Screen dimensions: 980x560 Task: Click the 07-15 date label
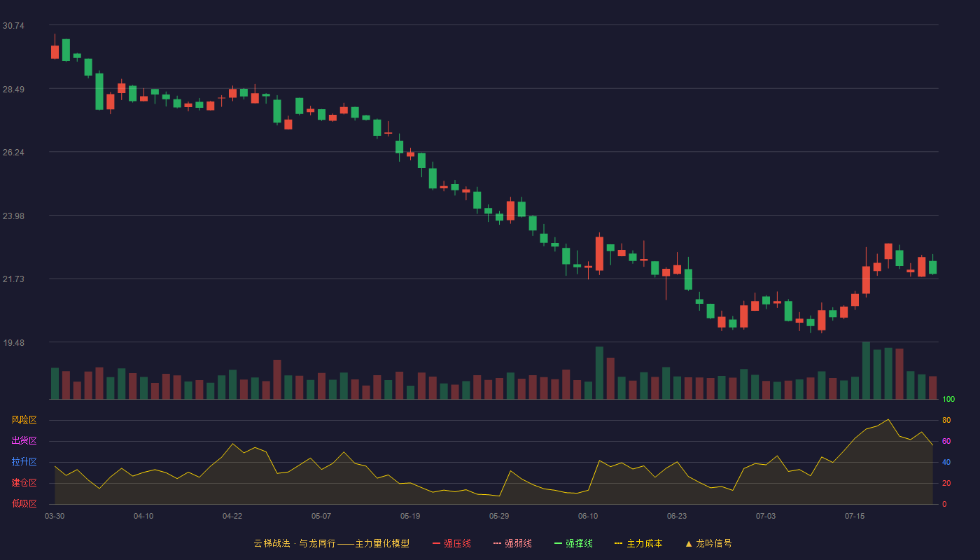[855, 516]
